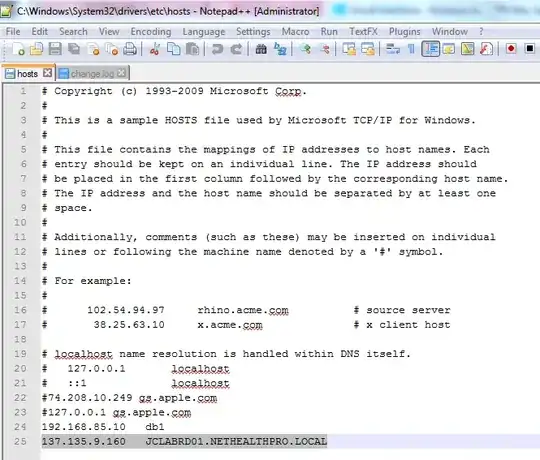Image resolution: width=540 pixels, height=460 pixels.
Task: Click on the text '38.25.63.10'
Action: 129,325
